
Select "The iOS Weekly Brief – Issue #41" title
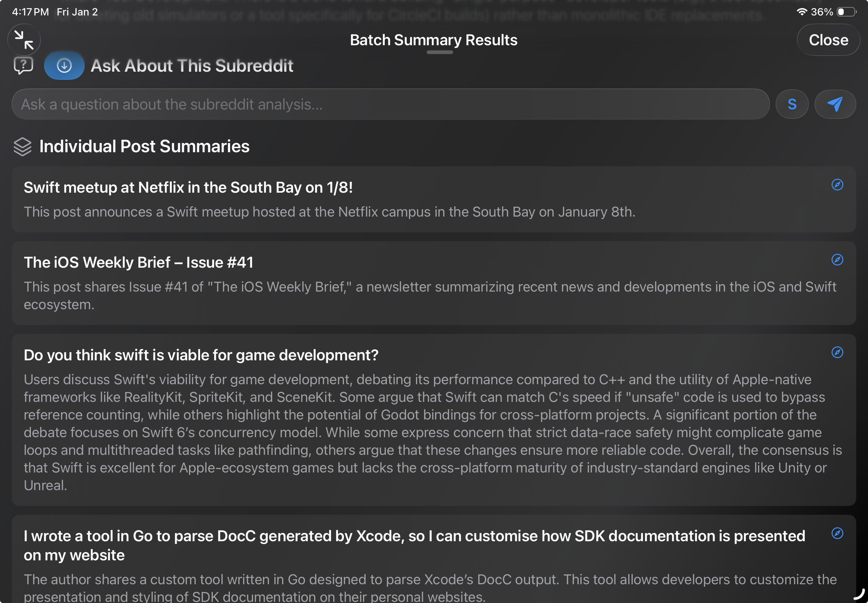coord(139,262)
